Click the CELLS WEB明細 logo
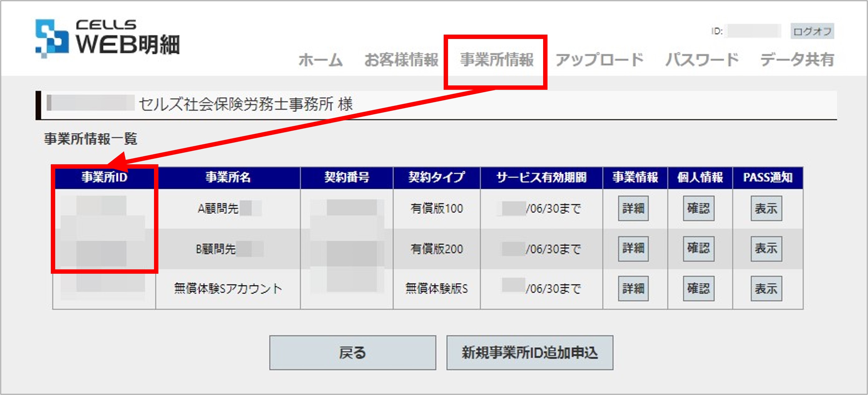868x395 pixels. (x=108, y=39)
